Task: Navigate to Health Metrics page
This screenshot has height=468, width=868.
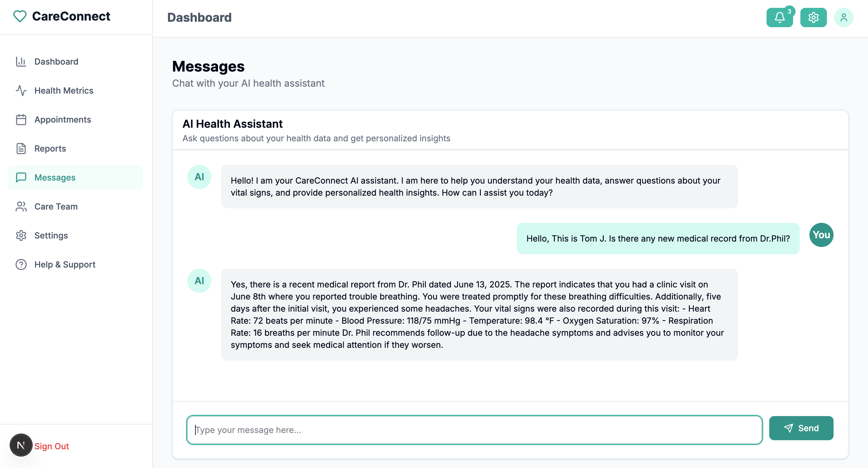Action: pyautogui.click(x=64, y=91)
